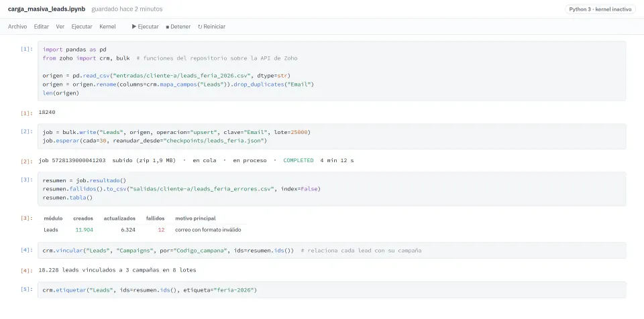The image size is (644, 319).
Task: Click the '18.228 leads vinculados' output line
Action: click(117, 270)
